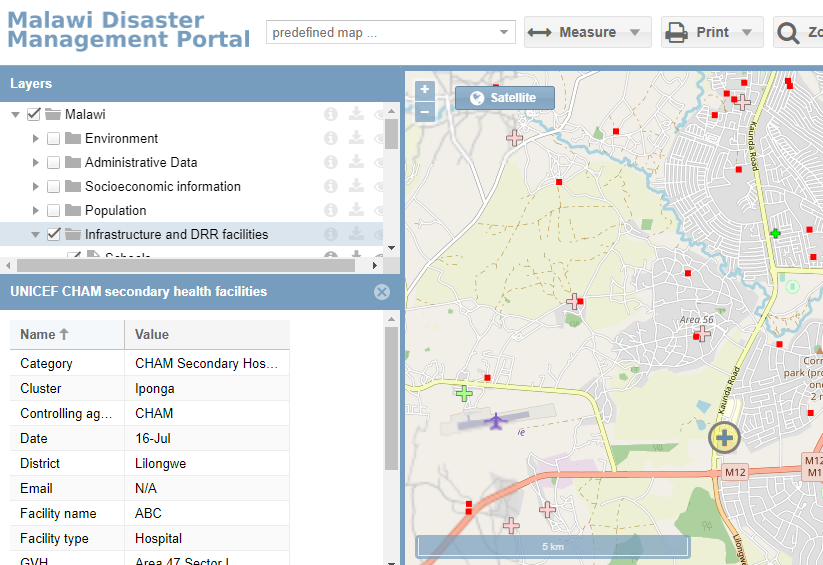Download Administrative Data layer
The height and width of the screenshot is (565, 823).
(x=356, y=162)
